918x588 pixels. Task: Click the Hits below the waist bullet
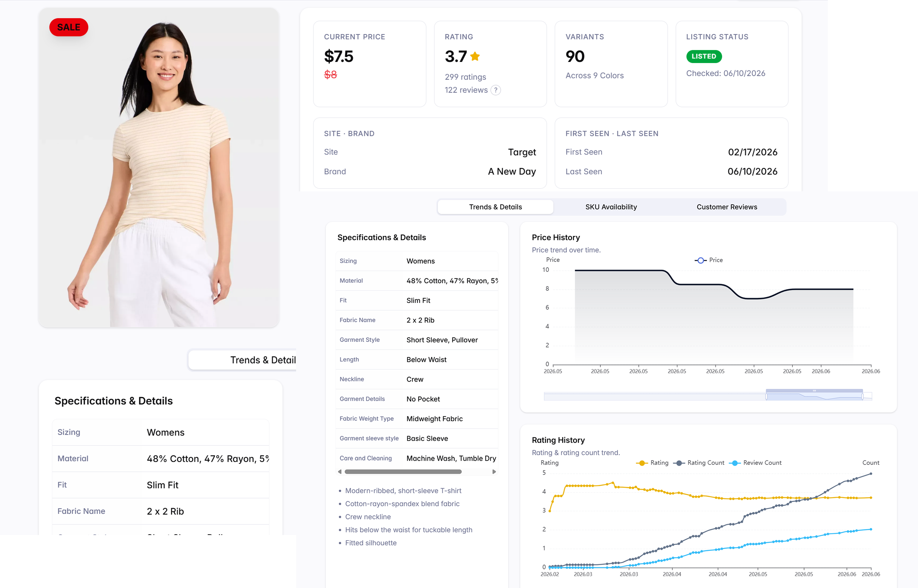tap(409, 529)
